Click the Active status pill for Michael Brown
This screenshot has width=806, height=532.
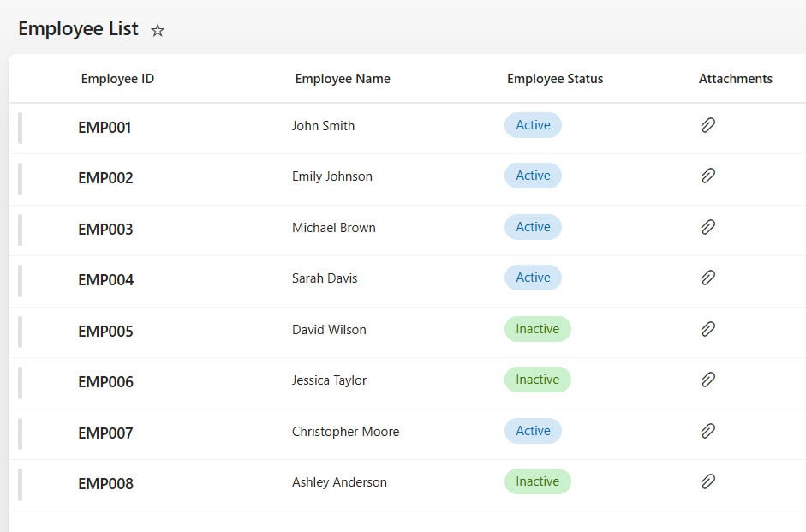point(533,227)
